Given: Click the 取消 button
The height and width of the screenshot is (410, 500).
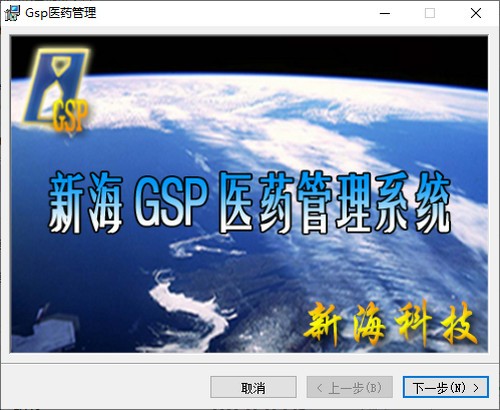Looking at the screenshot, I should (x=253, y=387).
